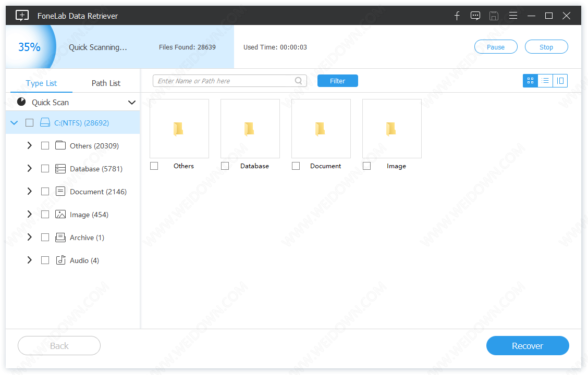Switch to the Path List tab
This screenshot has height=375, width=588.
[106, 83]
